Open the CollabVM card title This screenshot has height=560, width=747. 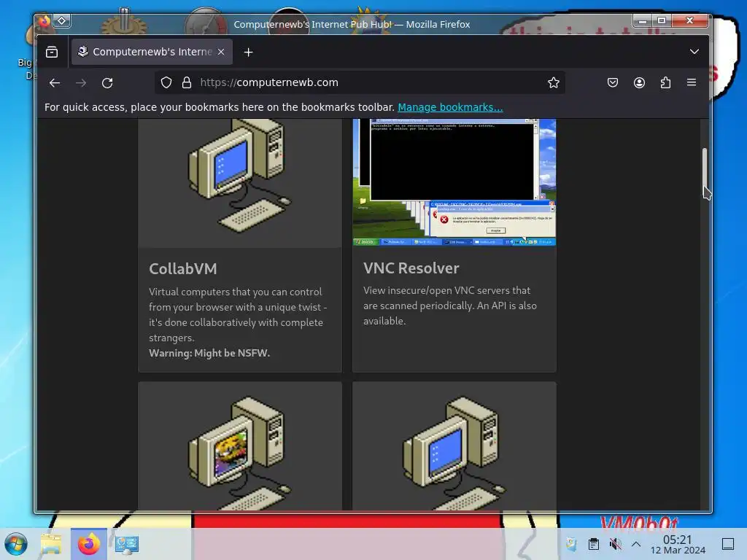click(x=183, y=268)
